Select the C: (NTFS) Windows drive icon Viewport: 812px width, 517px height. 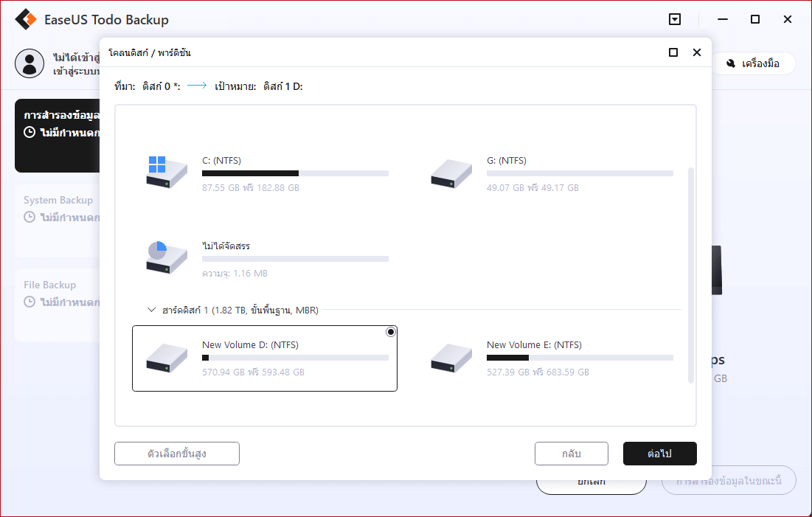166,173
